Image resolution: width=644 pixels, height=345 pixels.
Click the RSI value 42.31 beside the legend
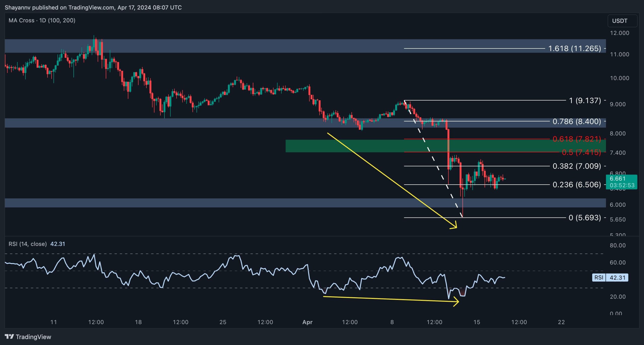(58, 244)
